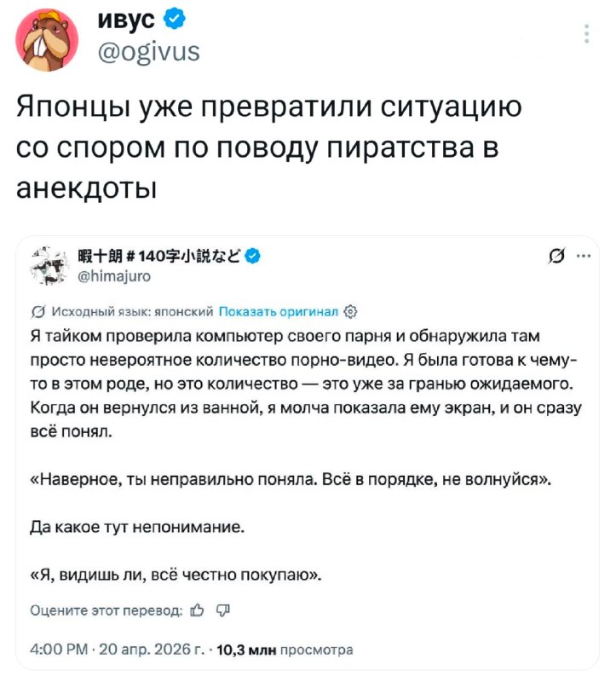Click the Grok icon on quoted post
Screen dimensions: 616x682
pyautogui.click(x=557, y=255)
